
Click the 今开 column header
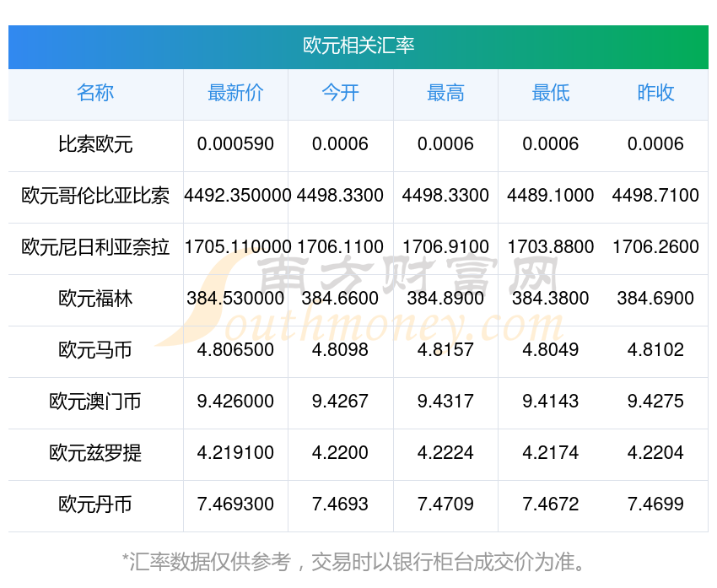[340, 93]
